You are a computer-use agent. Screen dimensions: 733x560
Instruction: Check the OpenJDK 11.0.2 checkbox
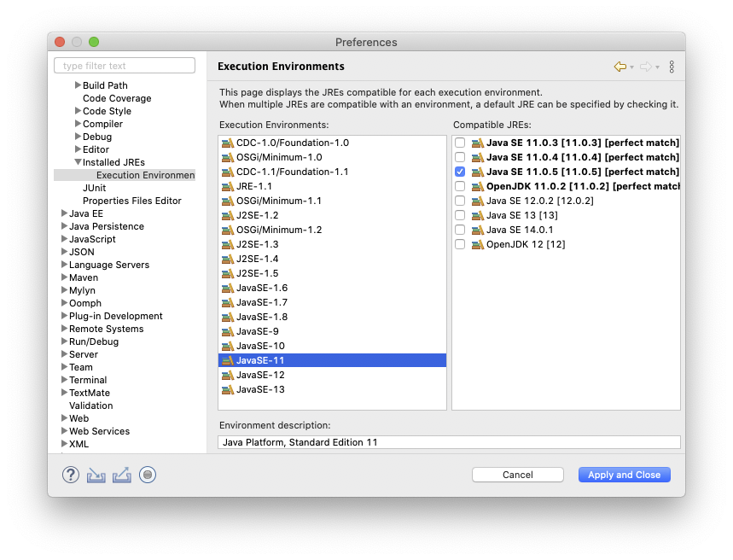[460, 186]
